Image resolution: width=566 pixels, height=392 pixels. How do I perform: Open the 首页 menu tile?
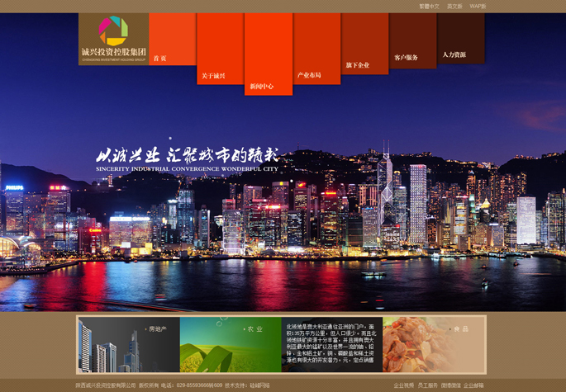point(173,39)
